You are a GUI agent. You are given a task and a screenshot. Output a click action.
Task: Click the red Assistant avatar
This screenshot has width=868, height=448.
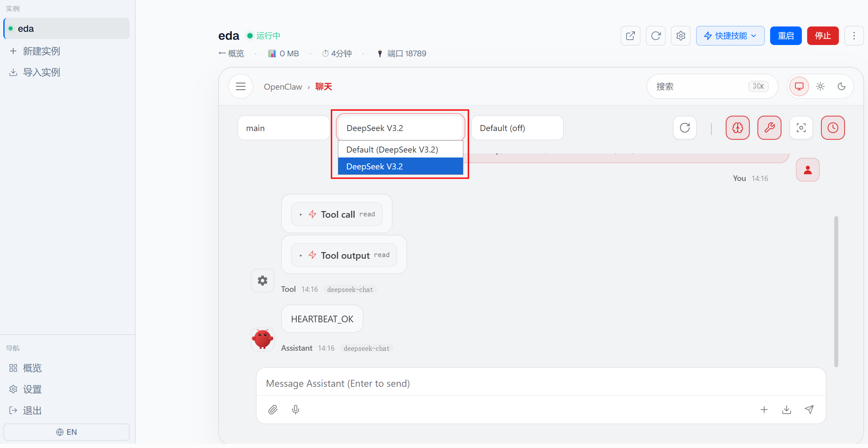[263, 339]
